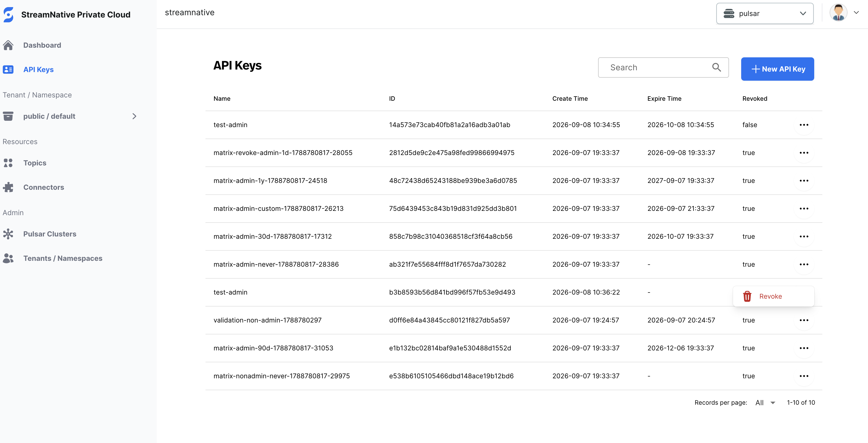The image size is (868, 443).
Task: Go to Dashboard in the sidebar
Action: 42,45
